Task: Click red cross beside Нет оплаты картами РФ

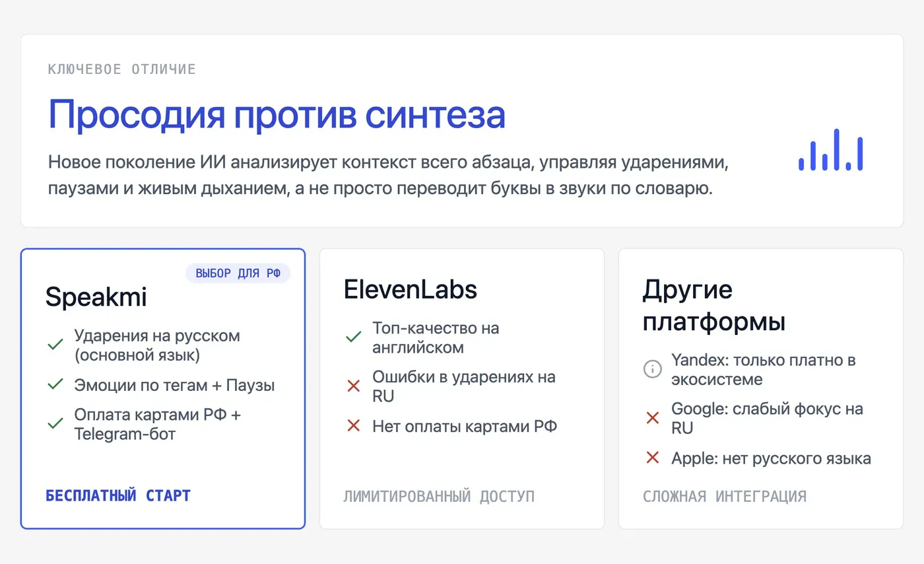Action: (354, 426)
